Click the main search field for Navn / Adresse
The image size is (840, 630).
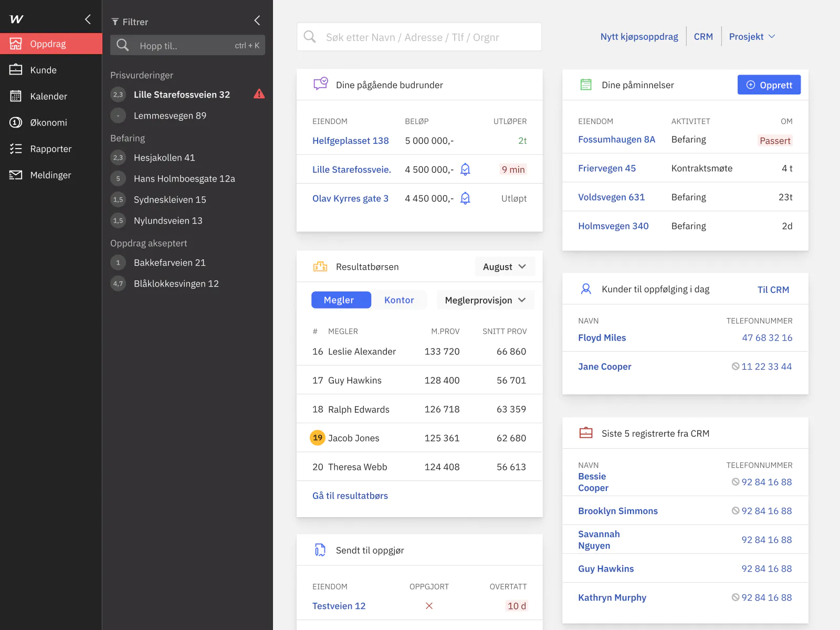pos(419,37)
